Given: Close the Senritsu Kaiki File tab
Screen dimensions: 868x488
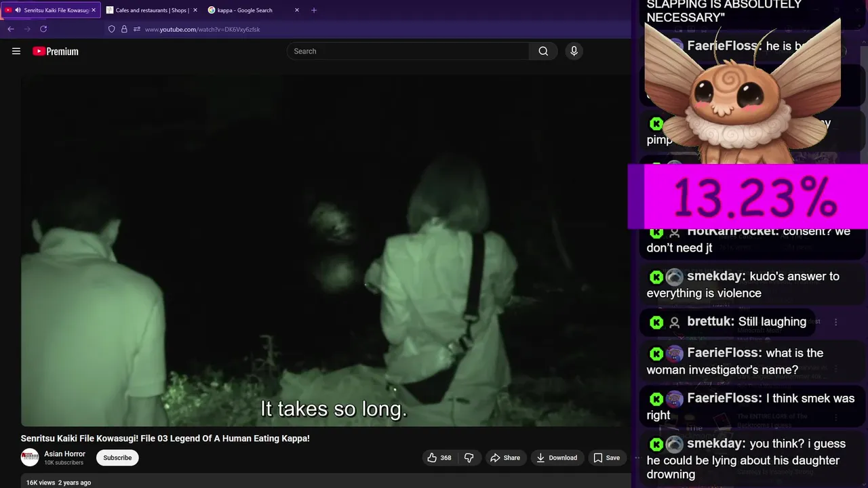Looking at the screenshot, I should pos(94,10).
